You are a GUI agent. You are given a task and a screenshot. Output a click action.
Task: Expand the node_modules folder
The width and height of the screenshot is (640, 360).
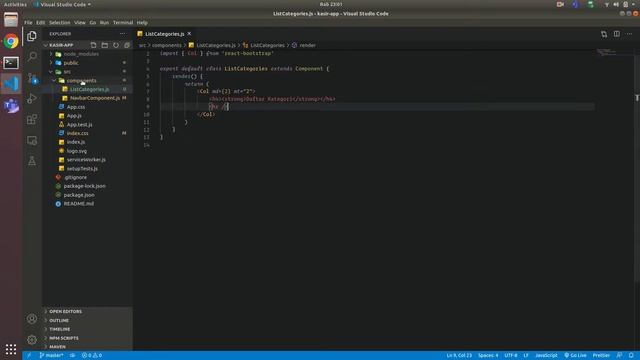pyautogui.click(x=87, y=54)
